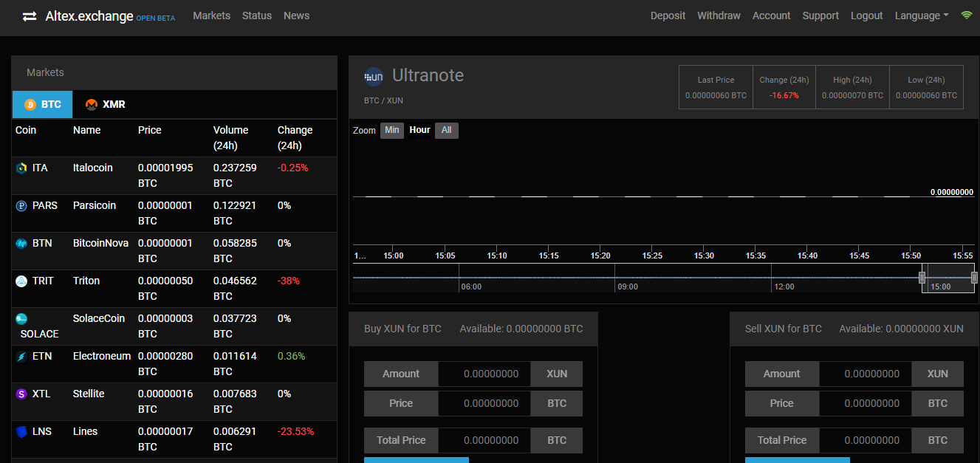Sort markets by Change (24h) header

(295, 138)
